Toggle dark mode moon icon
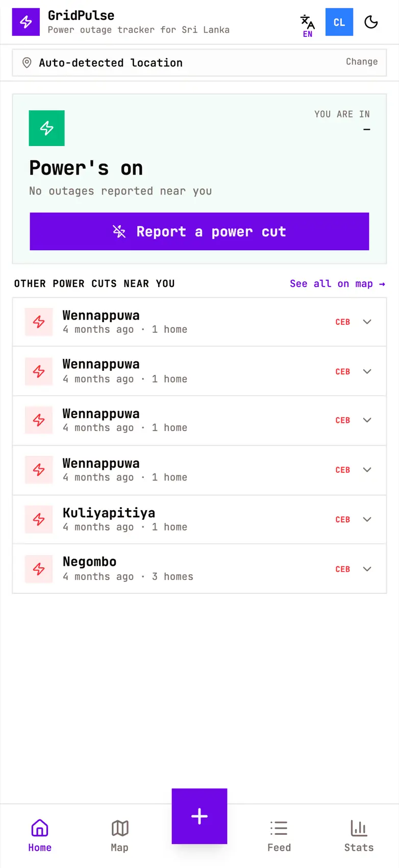This screenshot has height=868, width=399. (371, 22)
